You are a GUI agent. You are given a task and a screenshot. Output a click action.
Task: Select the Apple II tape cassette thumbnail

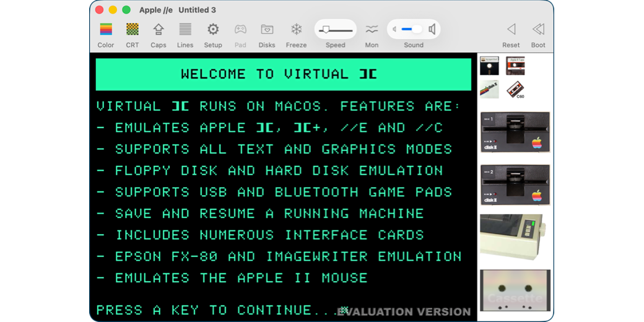click(x=515, y=66)
